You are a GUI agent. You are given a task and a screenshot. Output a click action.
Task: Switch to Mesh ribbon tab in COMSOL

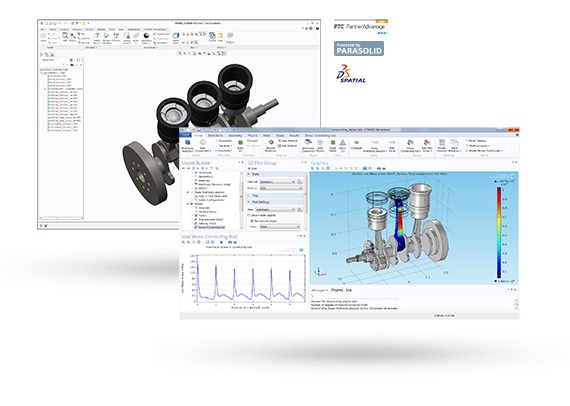(x=267, y=135)
